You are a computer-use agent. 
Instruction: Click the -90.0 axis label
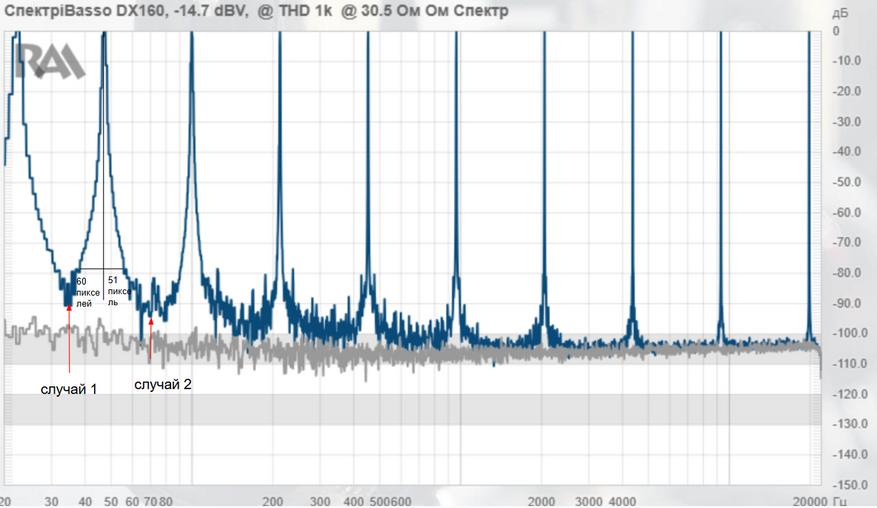pos(846,303)
